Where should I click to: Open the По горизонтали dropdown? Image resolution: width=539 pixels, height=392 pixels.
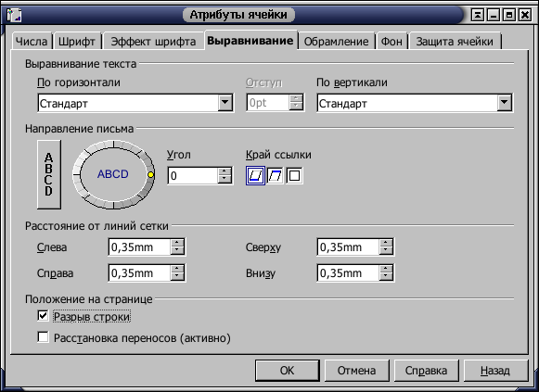(225, 102)
